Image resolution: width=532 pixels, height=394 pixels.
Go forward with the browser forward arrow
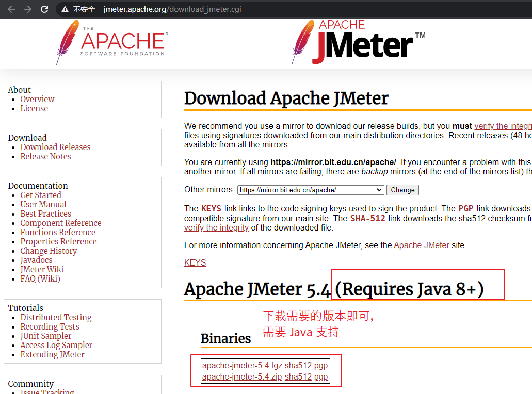coord(28,9)
